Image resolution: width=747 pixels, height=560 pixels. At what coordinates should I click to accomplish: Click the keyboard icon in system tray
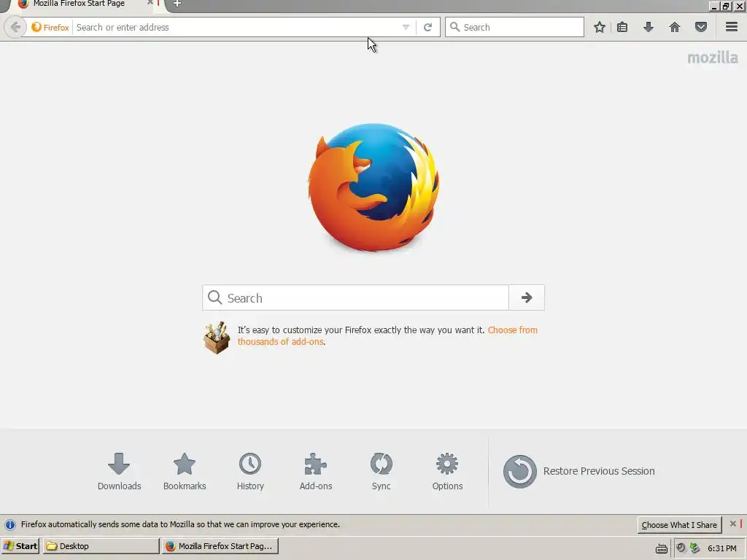661,548
